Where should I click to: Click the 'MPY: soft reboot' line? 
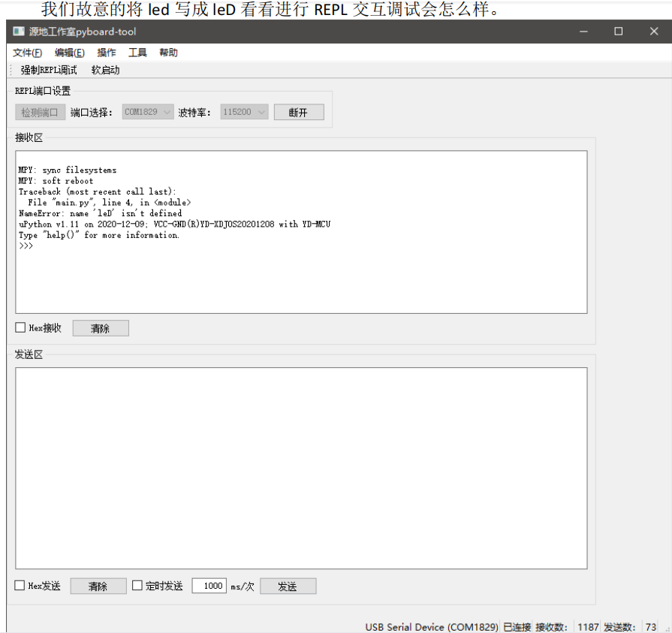tap(56, 181)
